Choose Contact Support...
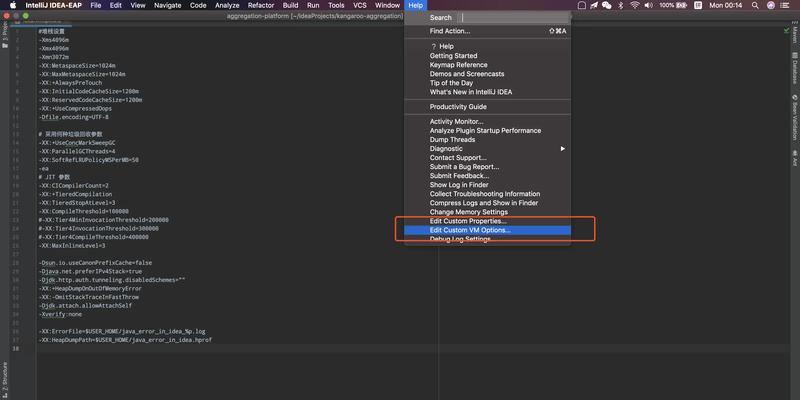Viewport: 800px width, 400px height. pos(487,158)
